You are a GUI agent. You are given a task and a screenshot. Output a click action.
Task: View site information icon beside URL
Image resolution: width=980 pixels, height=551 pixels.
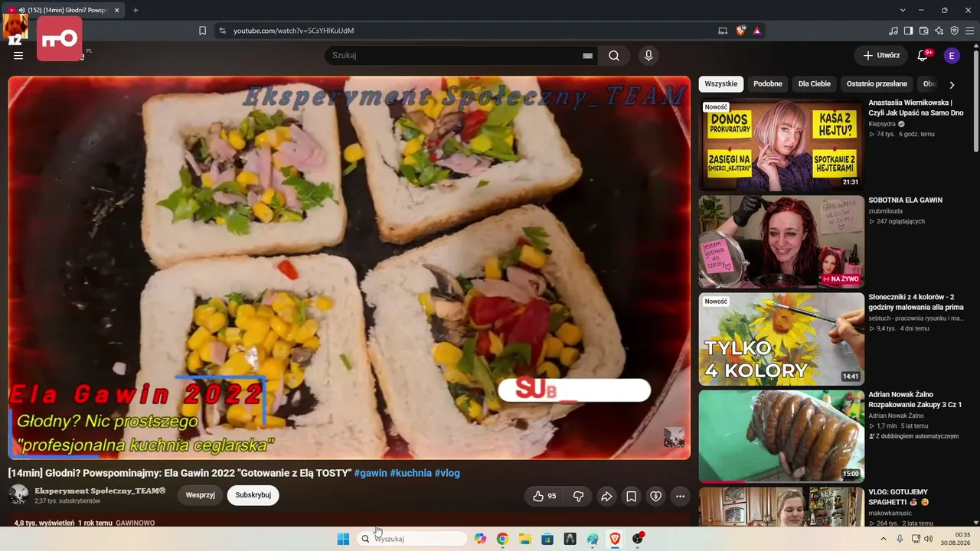click(x=222, y=31)
